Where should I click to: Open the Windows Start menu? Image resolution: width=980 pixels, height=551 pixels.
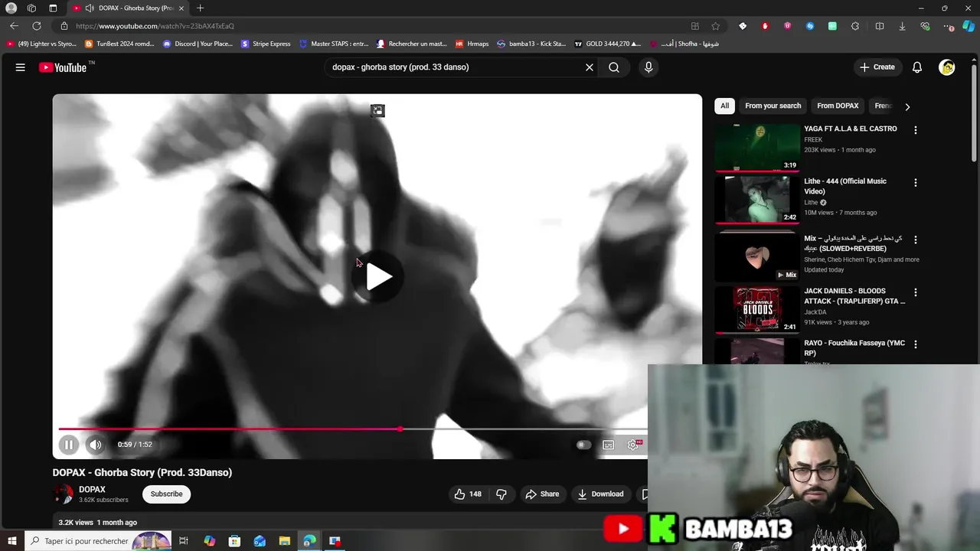11,541
